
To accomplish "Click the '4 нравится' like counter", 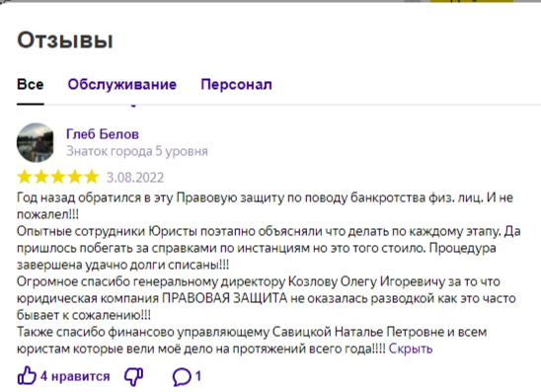I will tap(75, 376).
